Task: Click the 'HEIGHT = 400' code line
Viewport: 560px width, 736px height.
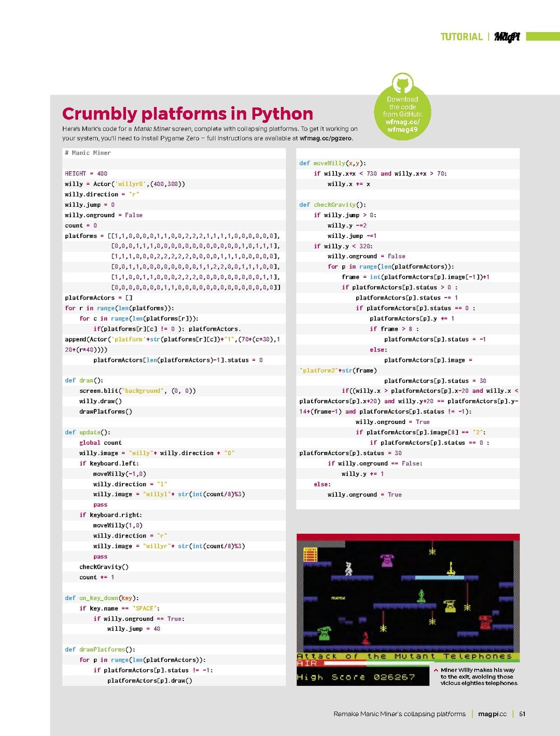Action: (86, 174)
